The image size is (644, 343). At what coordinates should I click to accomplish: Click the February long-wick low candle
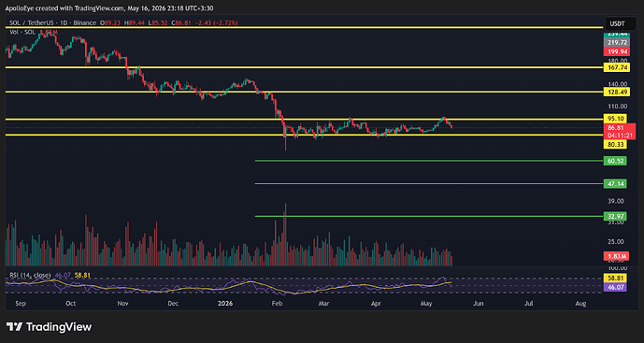pos(285,139)
